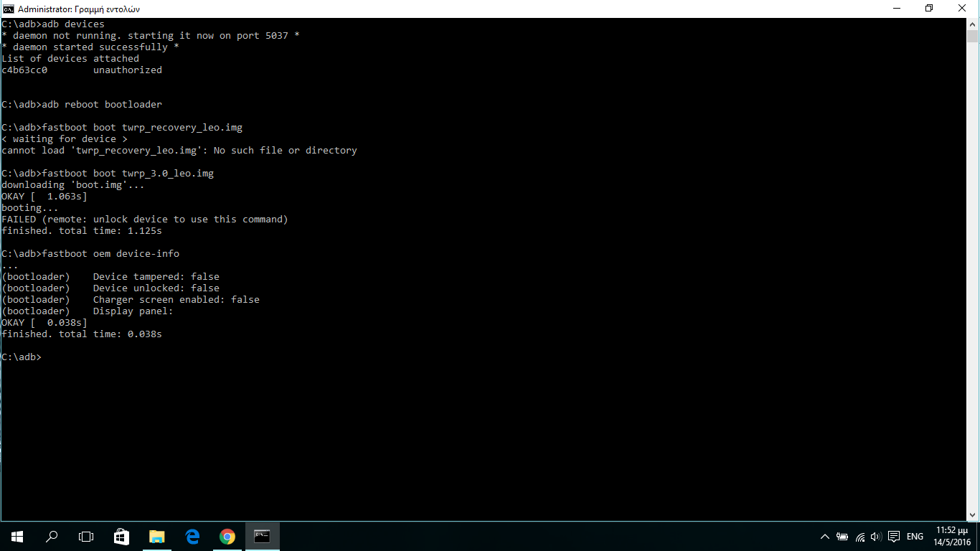Click the "fastboot boot twrp_recovery_leo.img" command

(122, 128)
